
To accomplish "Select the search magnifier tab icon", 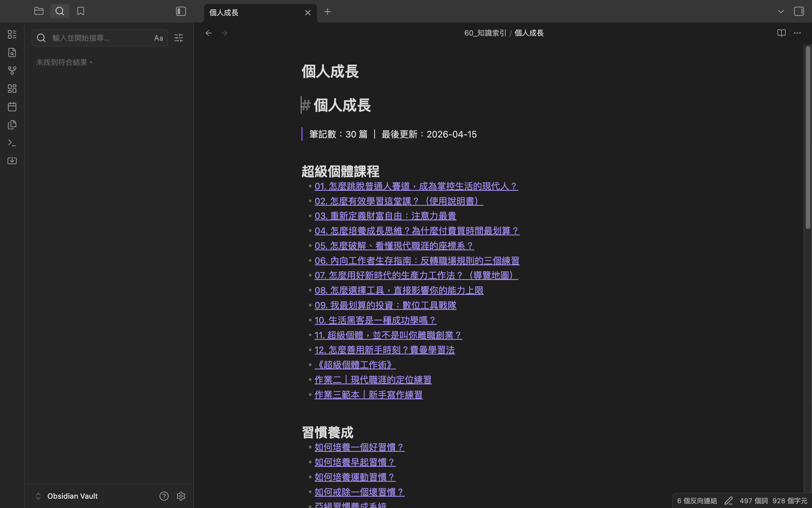I will coord(60,11).
